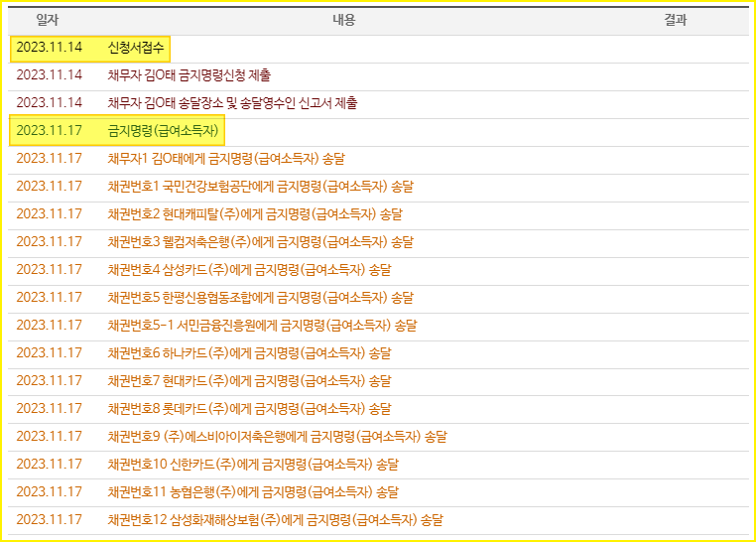Screen dimensions: 756x542
Task: Click the date in the 채권번호12 삼성화재해상보험 row
Action: point(50,520)
